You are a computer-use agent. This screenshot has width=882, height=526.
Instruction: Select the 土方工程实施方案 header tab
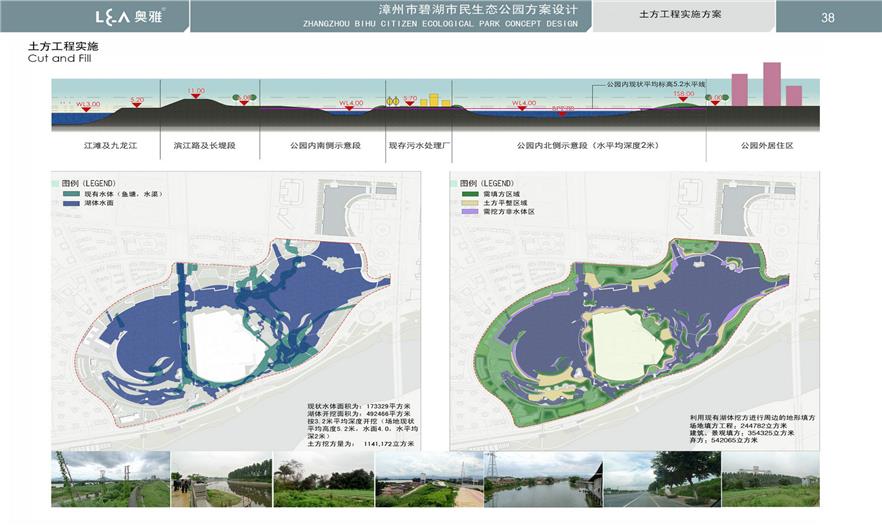click(x=680, y=15)
